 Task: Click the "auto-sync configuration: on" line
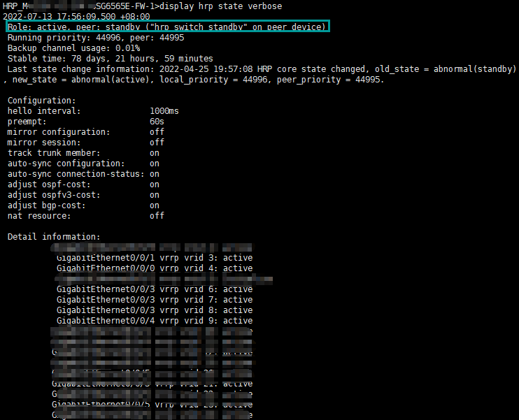(83, 164)
